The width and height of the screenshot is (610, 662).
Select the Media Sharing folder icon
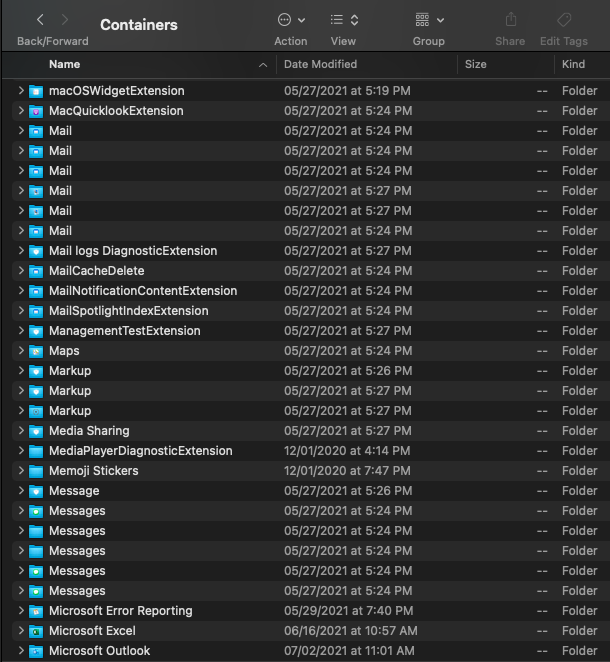coord(36,431)
